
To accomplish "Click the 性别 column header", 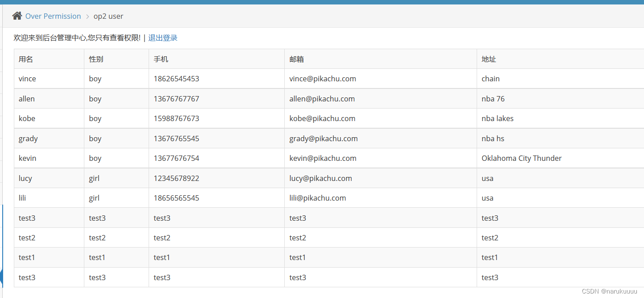I will (96, 59).
